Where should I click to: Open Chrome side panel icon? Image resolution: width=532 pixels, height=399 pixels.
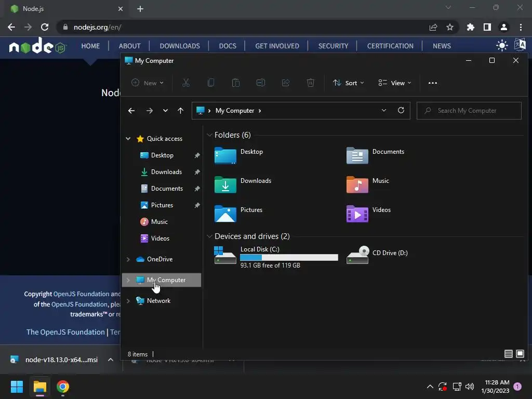pos(487,27)
